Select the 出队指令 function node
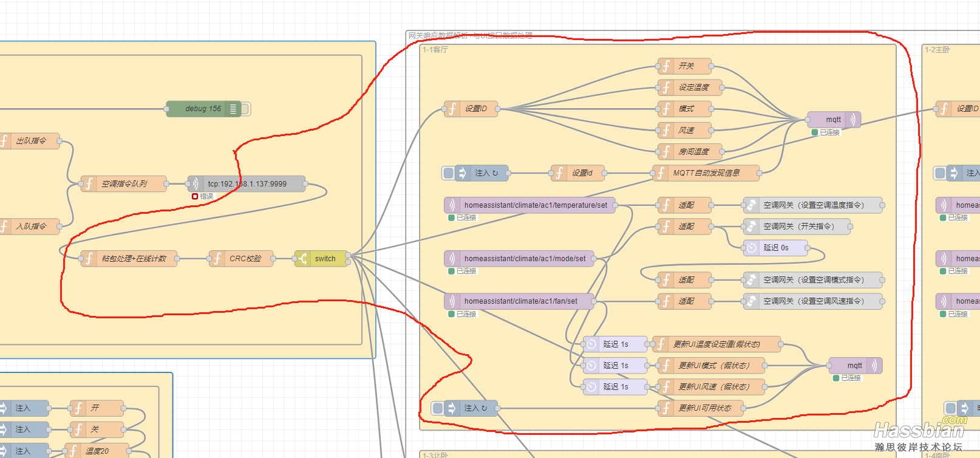This screenshot has height=458, width=980. point(30,141)
